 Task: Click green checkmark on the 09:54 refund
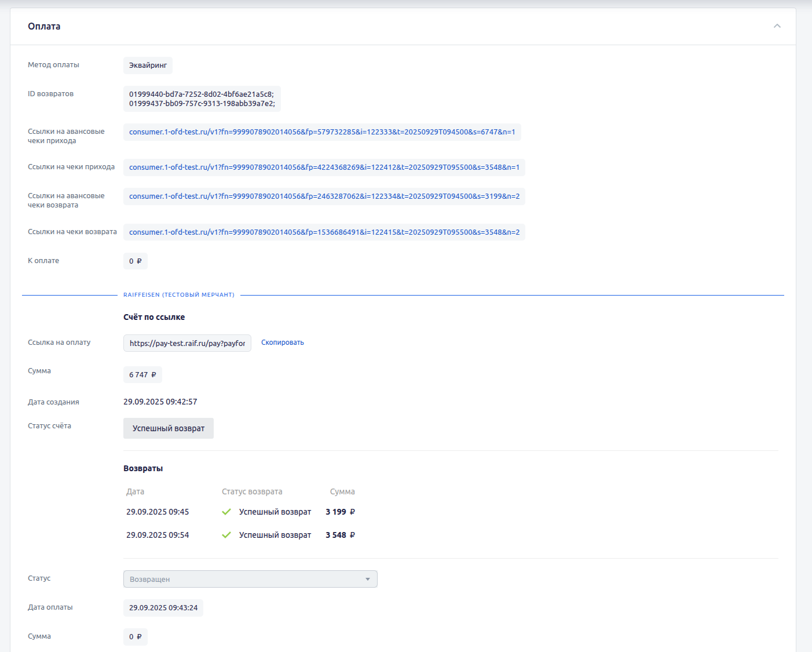[226, 535]
